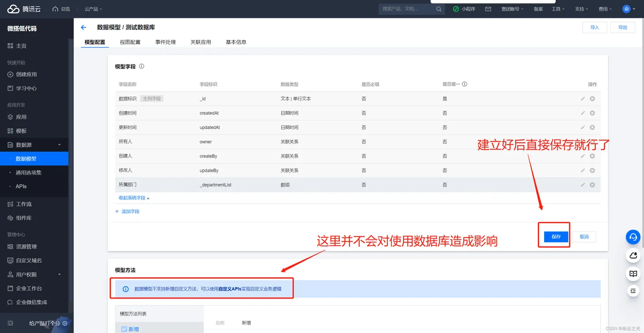Image resolution: width=644 pixels, height=333 pixels.
Task: Switch to the 关联应用 tab
Action: pos(201,42)
